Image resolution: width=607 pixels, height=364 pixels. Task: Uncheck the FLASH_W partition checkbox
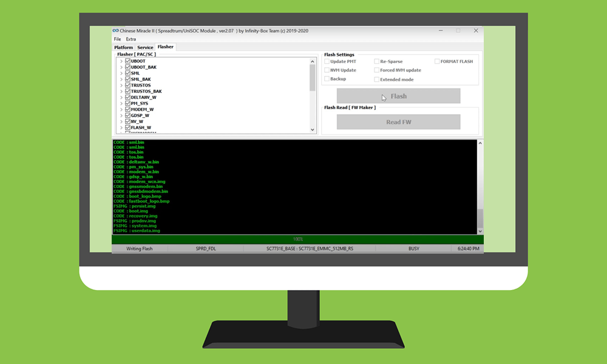tap(127, 127)
